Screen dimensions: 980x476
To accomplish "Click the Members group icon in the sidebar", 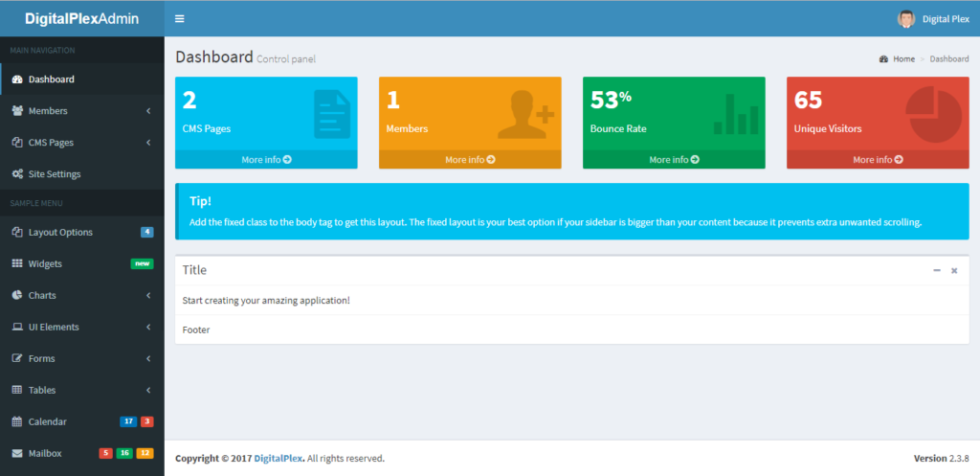I will coord(17,111).
